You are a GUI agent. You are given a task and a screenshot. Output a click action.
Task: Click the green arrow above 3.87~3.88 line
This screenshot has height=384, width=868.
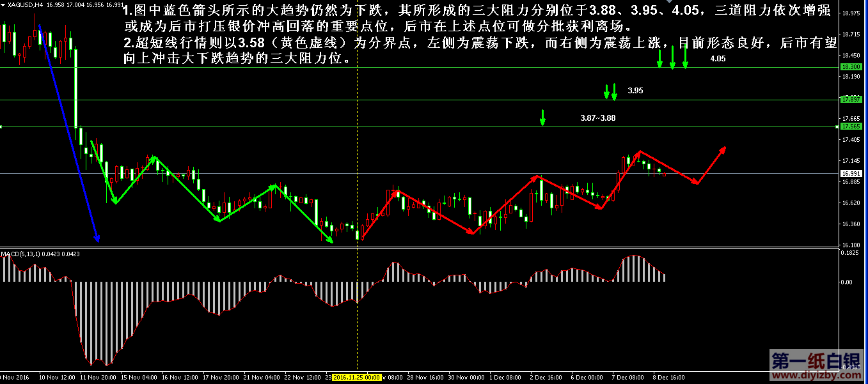click(542, 118)
